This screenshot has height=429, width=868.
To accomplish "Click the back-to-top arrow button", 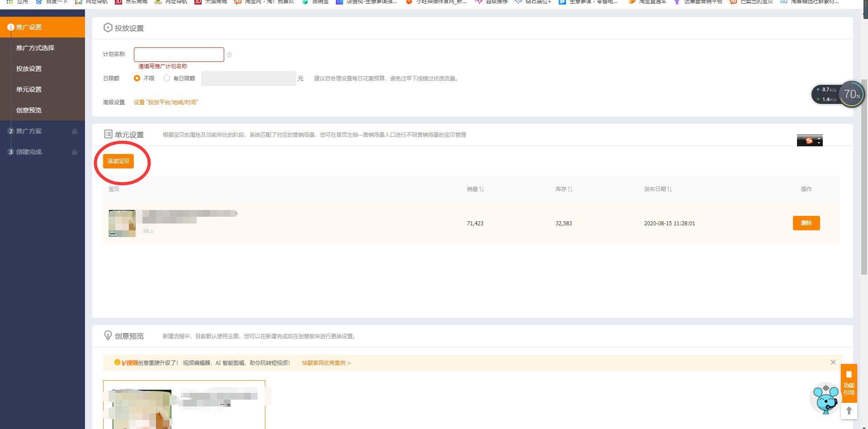I will click(849, 410).
